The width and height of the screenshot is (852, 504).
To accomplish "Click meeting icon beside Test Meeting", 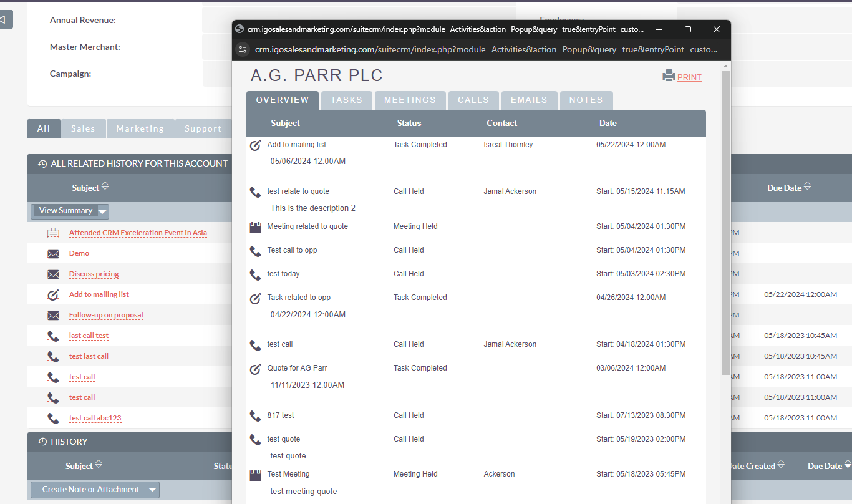I will (255, 475).
